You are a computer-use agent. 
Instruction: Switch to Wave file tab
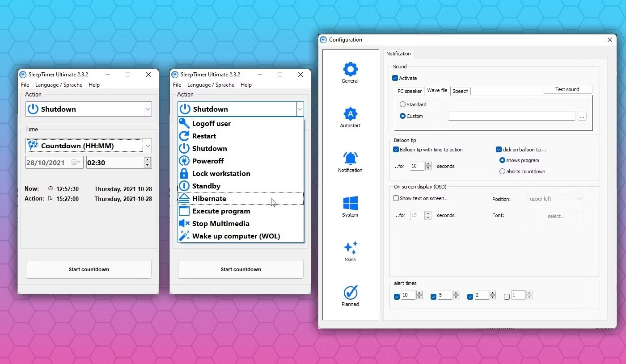pyautogui.click(x=437, y=91)
